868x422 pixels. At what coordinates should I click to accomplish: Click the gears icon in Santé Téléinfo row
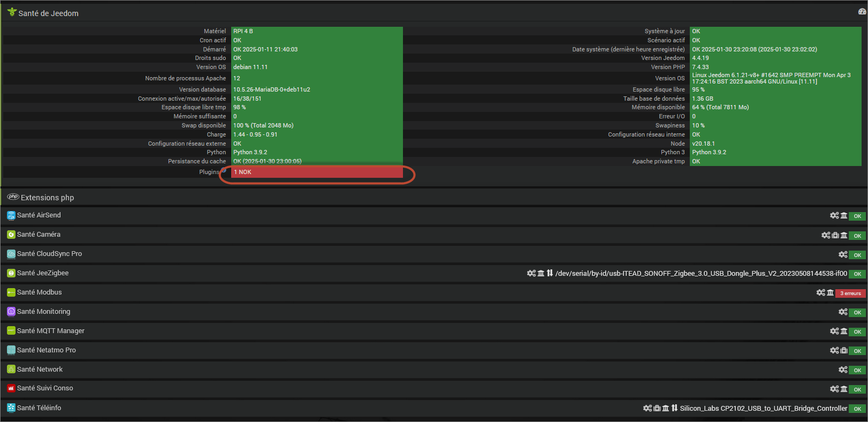(x=648, y=408)
